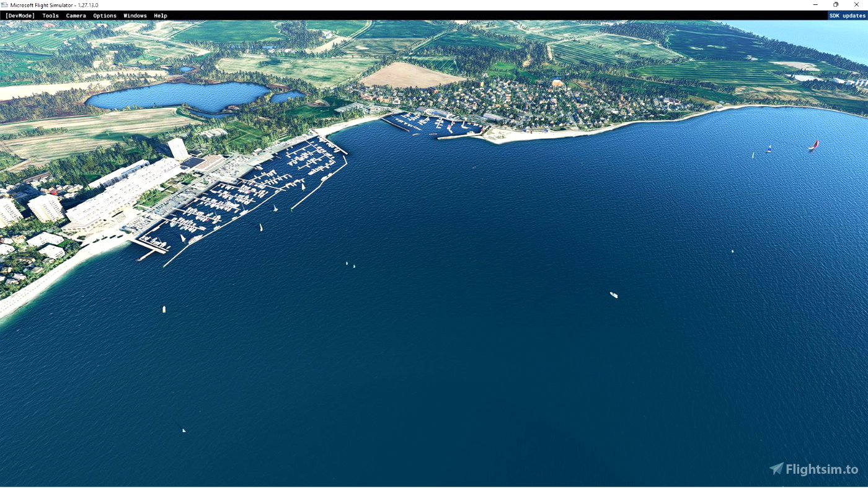Click the SDK updates button

click(848, 16)
